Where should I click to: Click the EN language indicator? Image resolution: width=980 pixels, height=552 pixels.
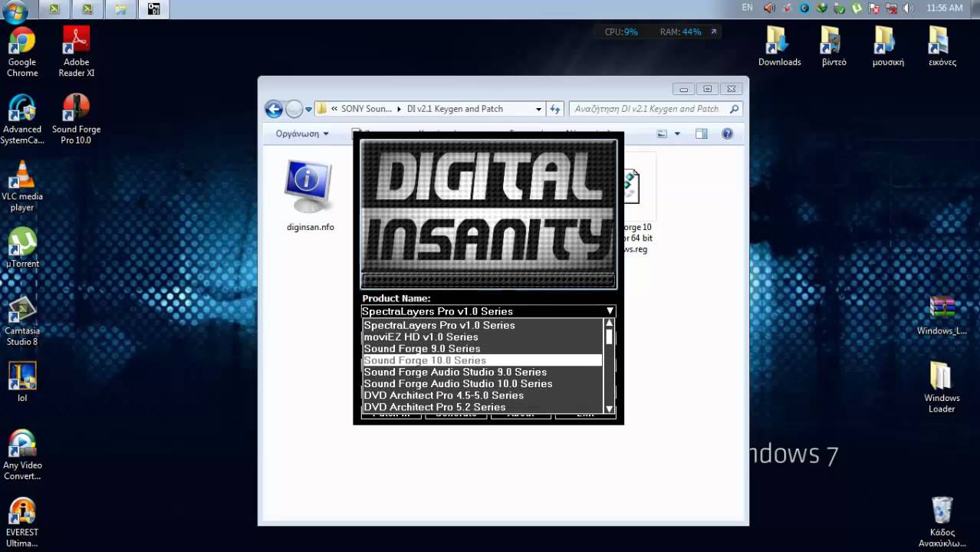[747, 8]
